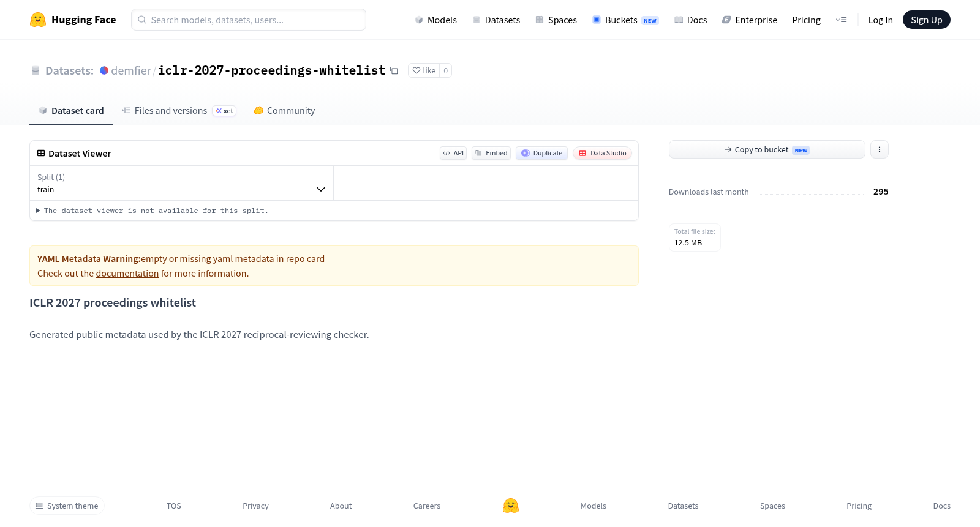This screenshot has width=980, height=527.
Task: Click the ICLR 2027 proceedings whitelist heading
Action: [113, 302]
